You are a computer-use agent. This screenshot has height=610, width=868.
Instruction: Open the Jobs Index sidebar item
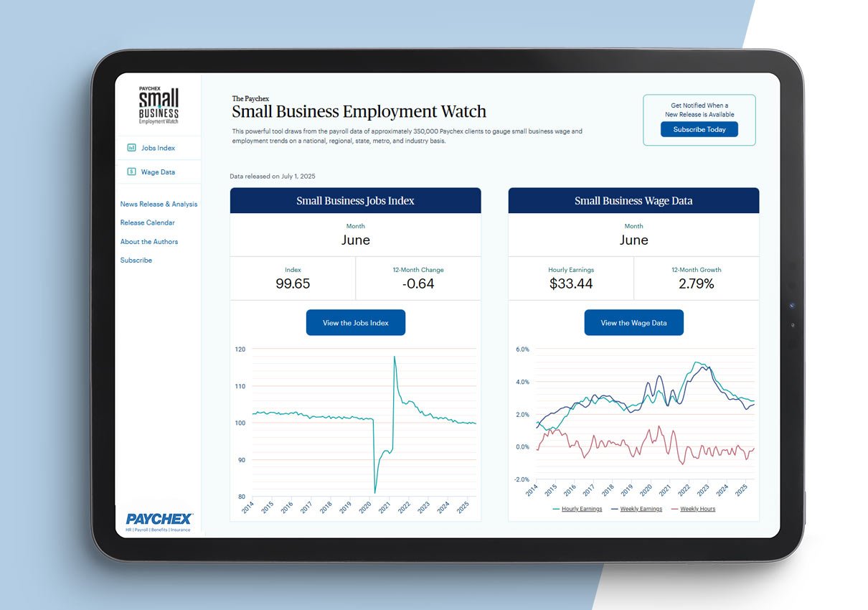coord(159,148)
